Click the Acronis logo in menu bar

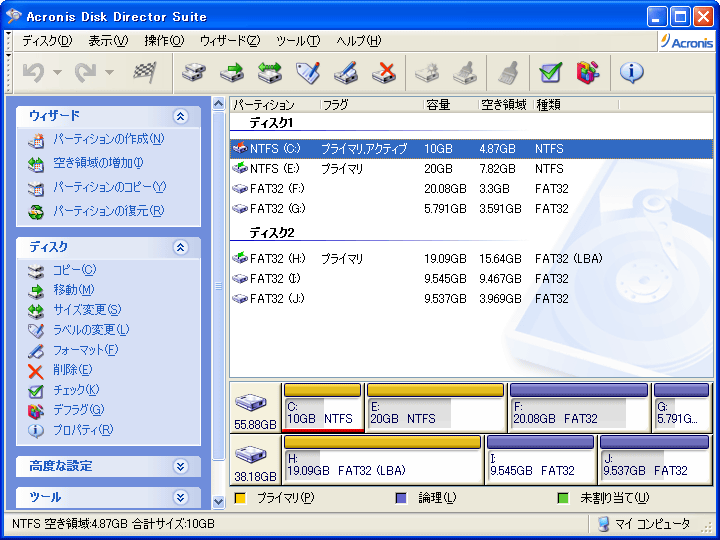[x=687, y=42]
